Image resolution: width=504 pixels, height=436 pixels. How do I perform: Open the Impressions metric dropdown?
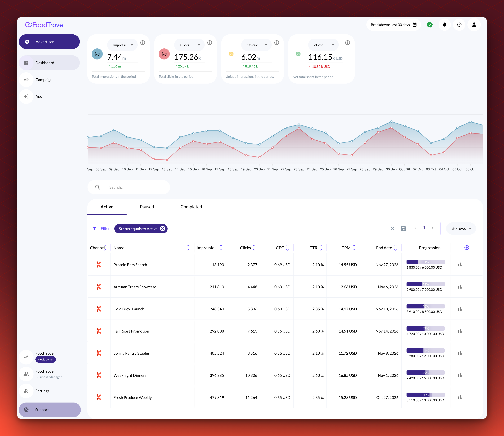coord(123,45)
